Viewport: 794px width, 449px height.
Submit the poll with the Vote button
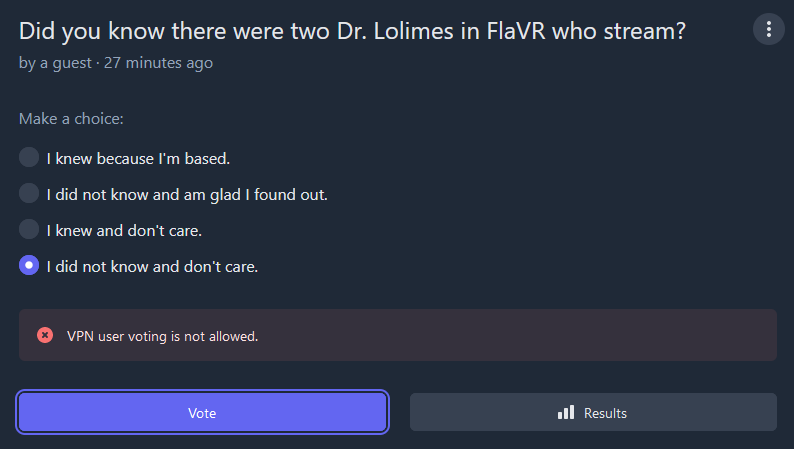coord(202,412)
